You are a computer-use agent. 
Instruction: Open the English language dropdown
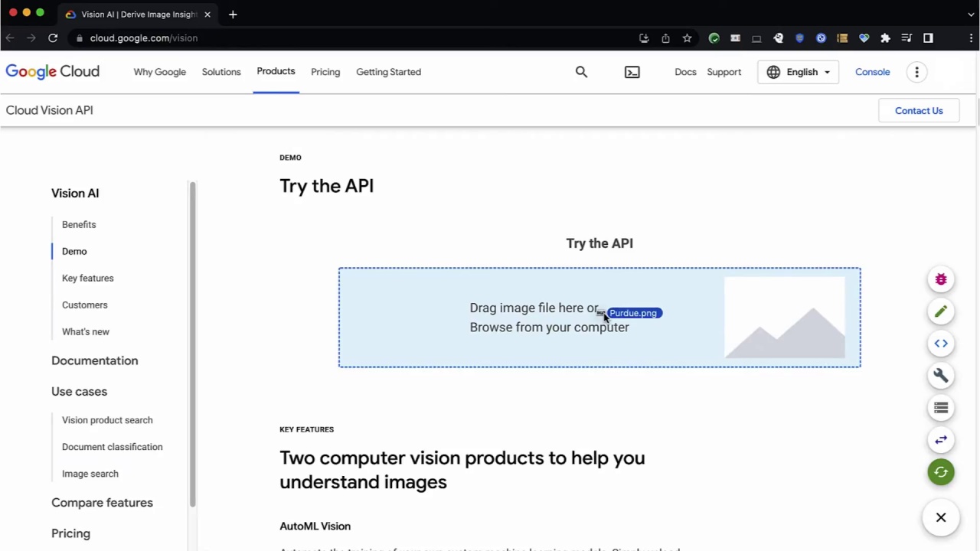click(799, 71)
